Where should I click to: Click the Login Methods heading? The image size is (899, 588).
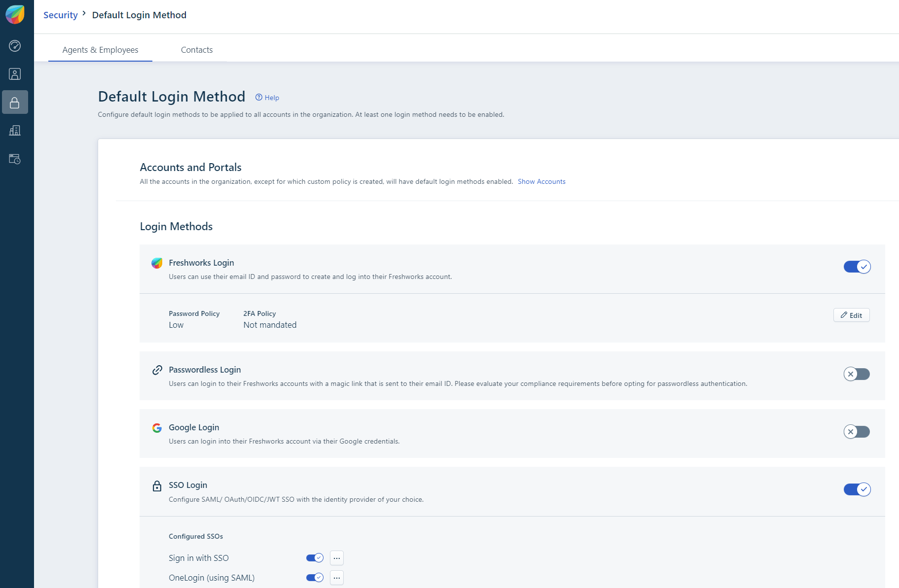pos(176,226)
